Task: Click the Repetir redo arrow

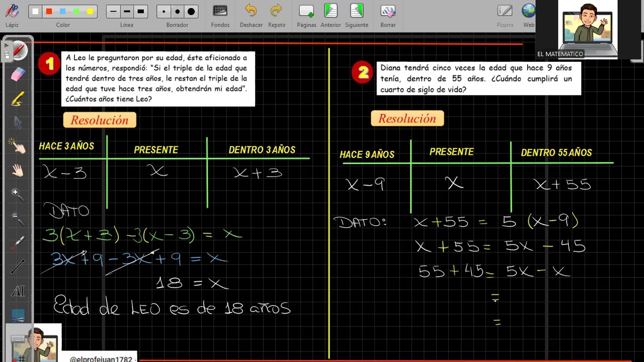Action: point(276,11)
